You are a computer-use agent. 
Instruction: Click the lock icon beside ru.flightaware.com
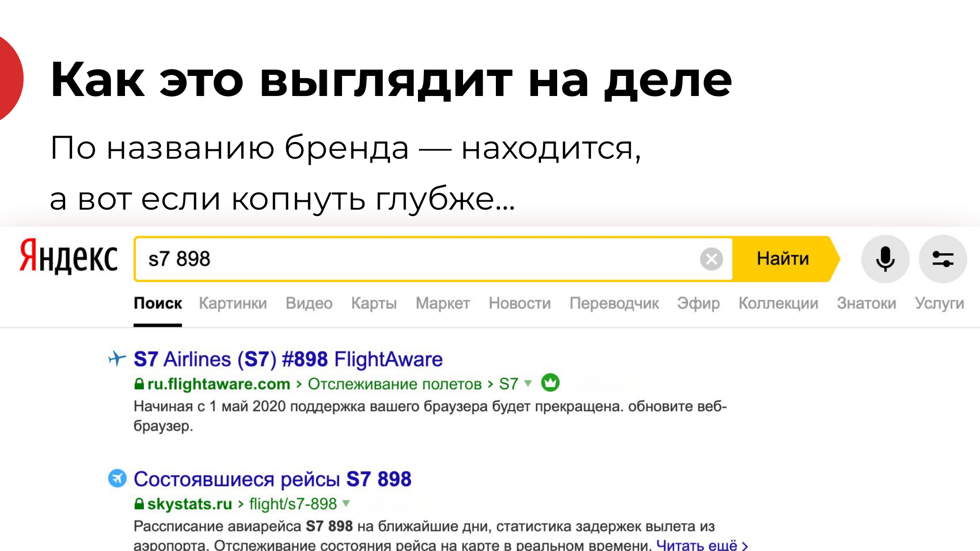pos(139,384)
